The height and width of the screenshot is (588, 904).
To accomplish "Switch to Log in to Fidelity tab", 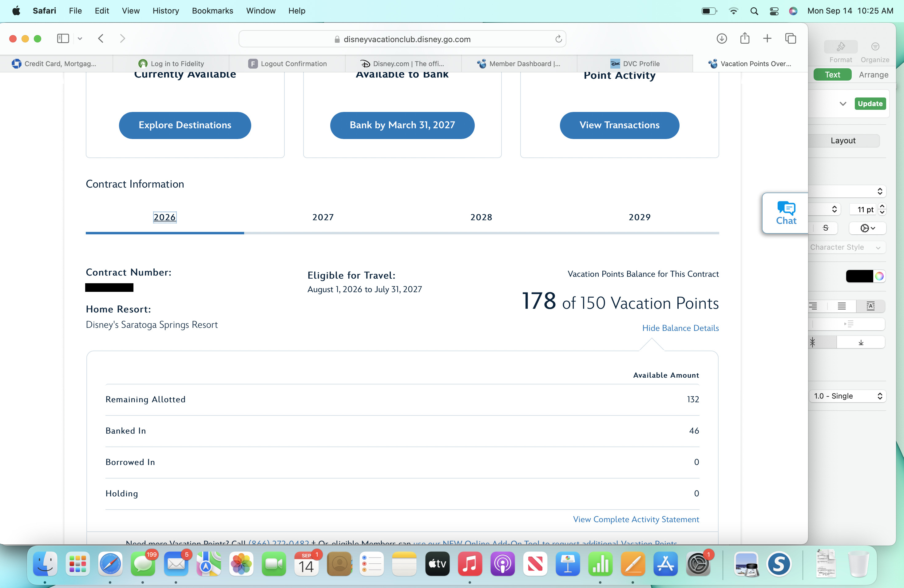I will (171, 63).
